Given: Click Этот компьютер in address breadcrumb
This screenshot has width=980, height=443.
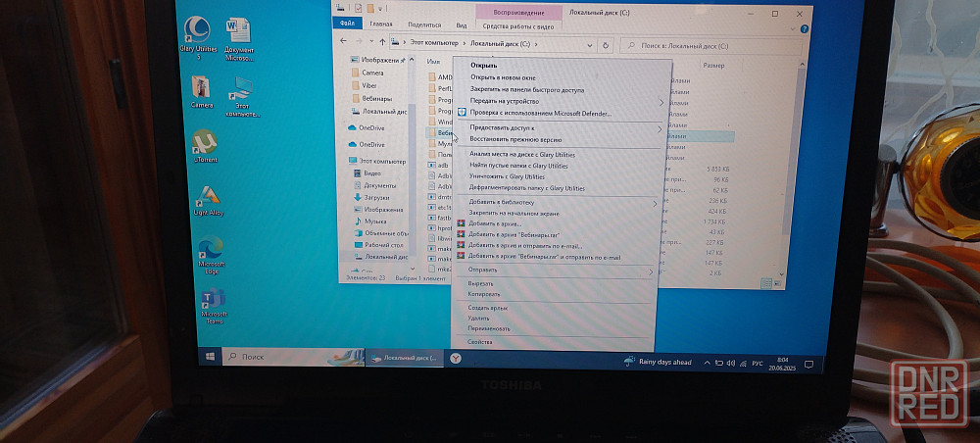Looking at the screenshot, I should pyautogui.click(x=434, y=43).
